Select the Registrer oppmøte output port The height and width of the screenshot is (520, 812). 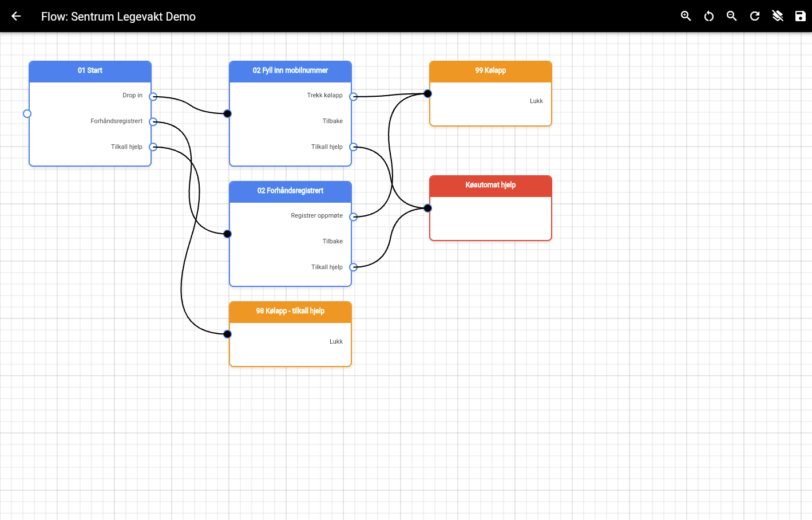[x=354, y=216]
